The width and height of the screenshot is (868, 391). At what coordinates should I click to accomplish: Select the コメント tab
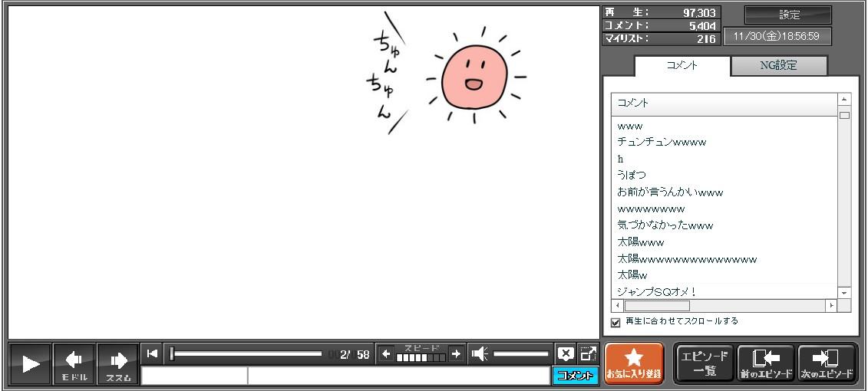pyautogui.click(x=682, y=66)
